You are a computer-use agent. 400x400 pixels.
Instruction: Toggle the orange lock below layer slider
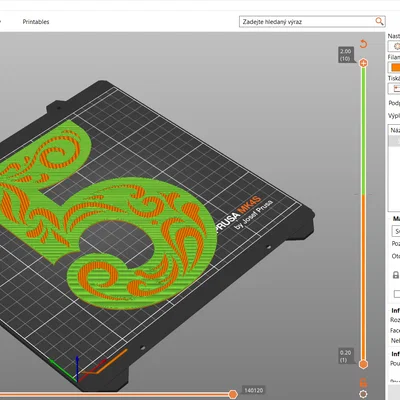coord(363,382)
